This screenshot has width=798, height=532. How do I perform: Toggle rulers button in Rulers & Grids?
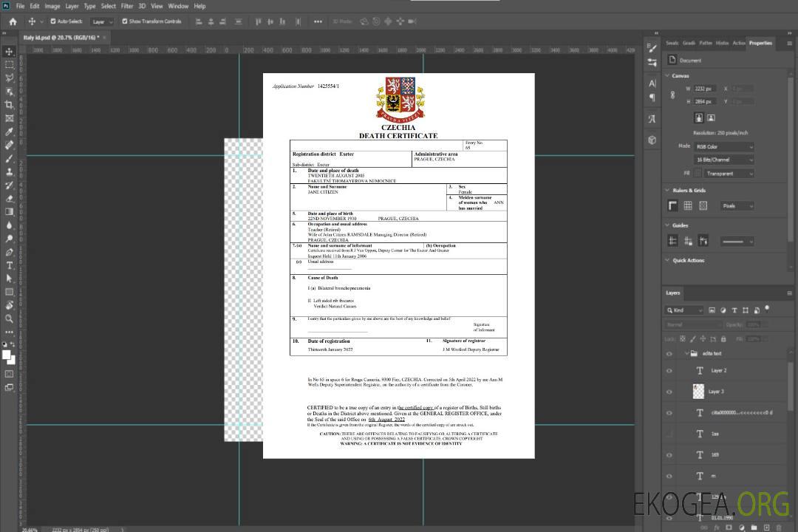(673, 205)
